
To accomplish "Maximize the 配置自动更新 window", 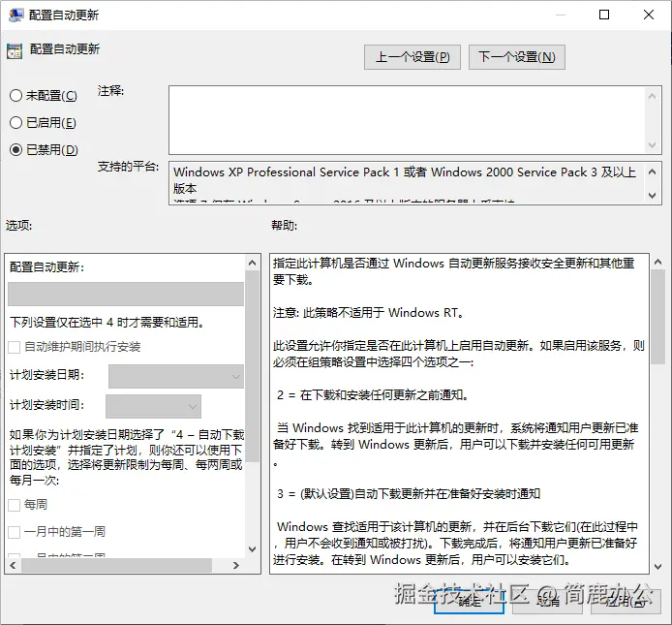I will (x=604, y=15).
